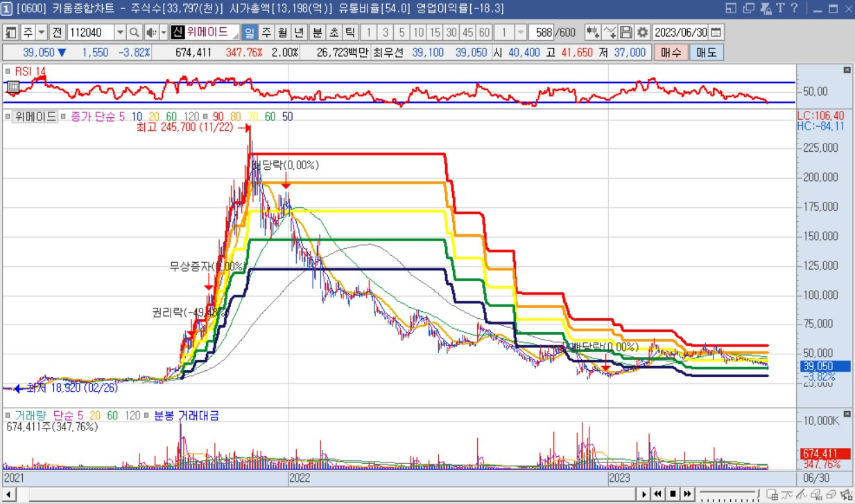The height and width of the screenshot is (504, 855).
Task: Open the calendar picker icon
Action: (716, 33)
